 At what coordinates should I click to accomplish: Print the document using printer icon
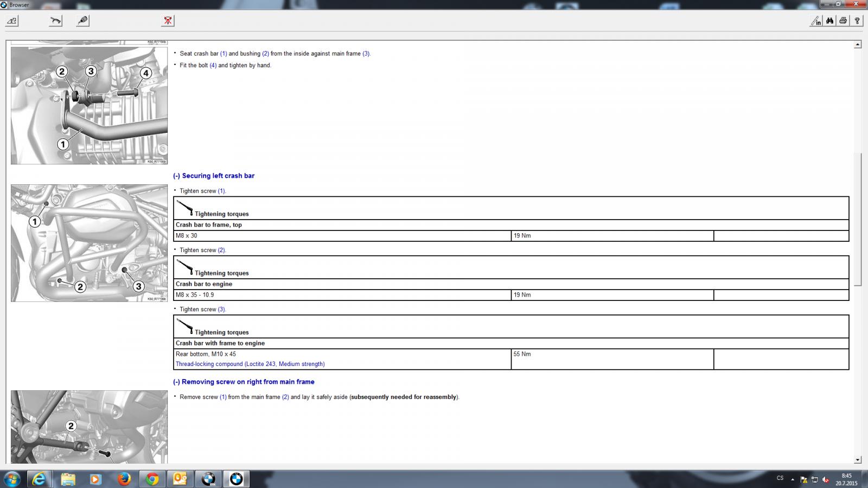843,21
